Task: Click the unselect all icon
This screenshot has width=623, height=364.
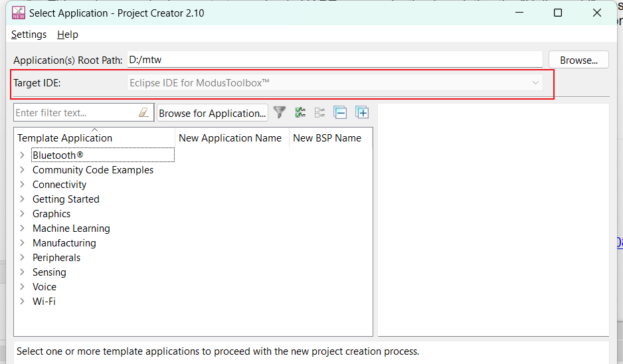Action: click(x=319, y=112)
